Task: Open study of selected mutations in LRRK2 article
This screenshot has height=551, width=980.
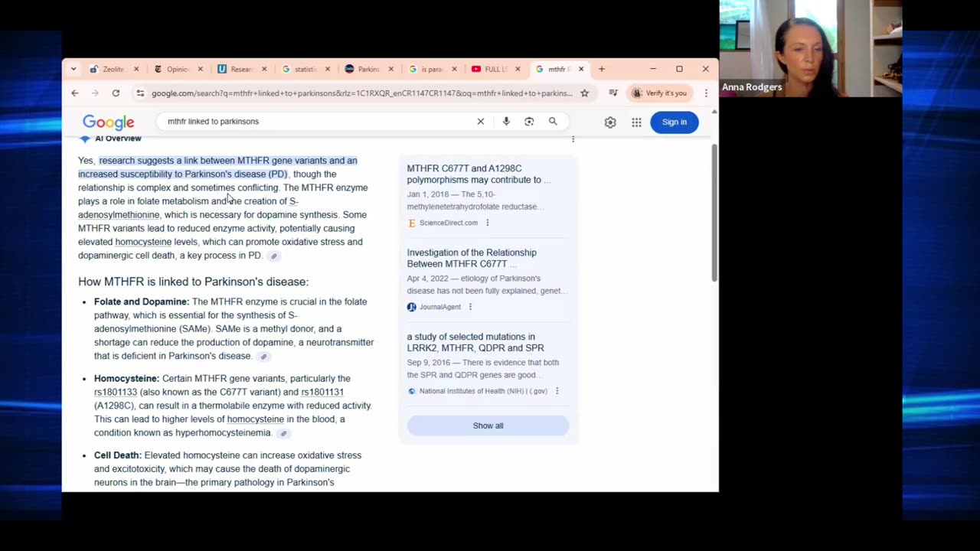Action: [475, 342]
